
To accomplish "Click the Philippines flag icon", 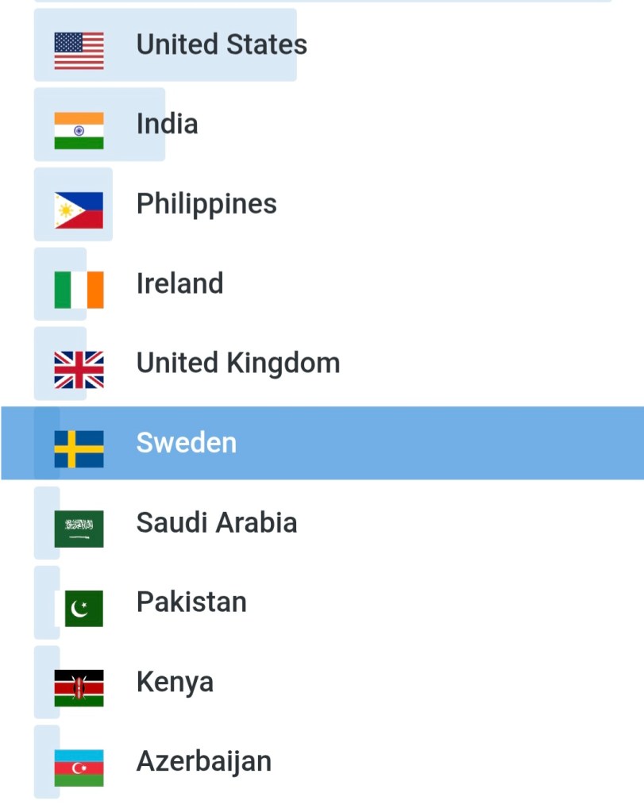I will click(79, 210).
